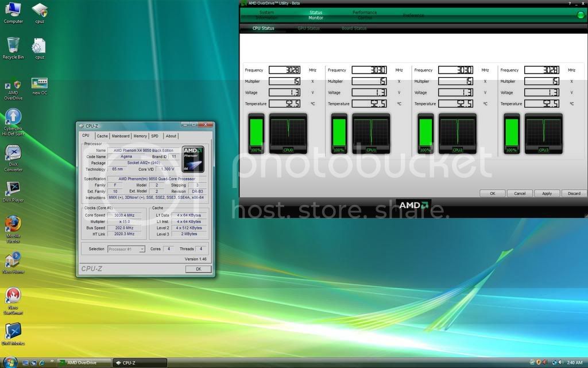Switch to the GPU Status sub-tab

click(x=308, y=28)
